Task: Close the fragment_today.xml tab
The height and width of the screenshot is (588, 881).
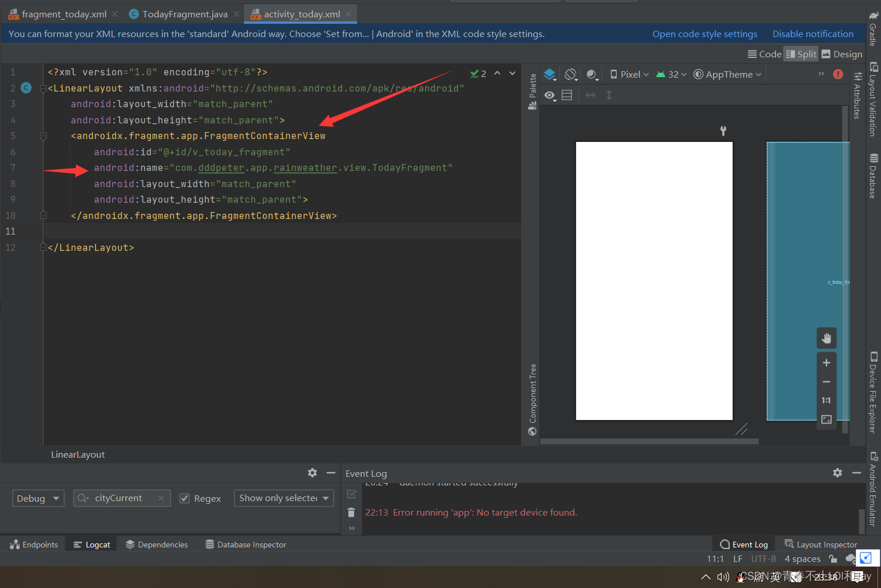Action: tap(115, 14)
